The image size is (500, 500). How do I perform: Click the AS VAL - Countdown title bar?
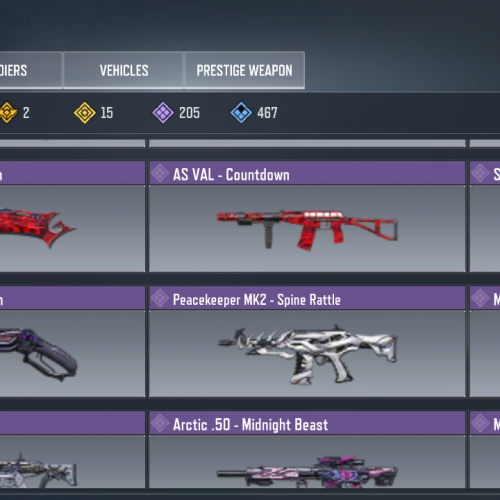point(307,173)
